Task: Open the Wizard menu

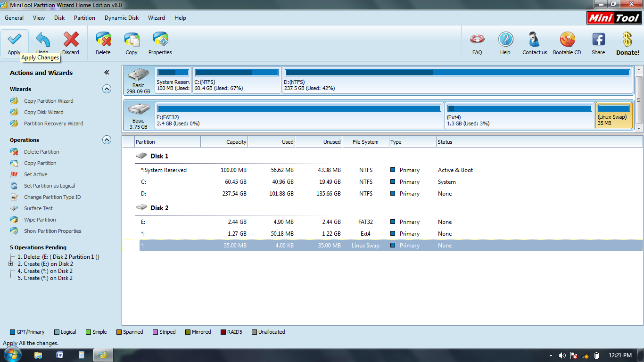Action: (x=157, y=18)
